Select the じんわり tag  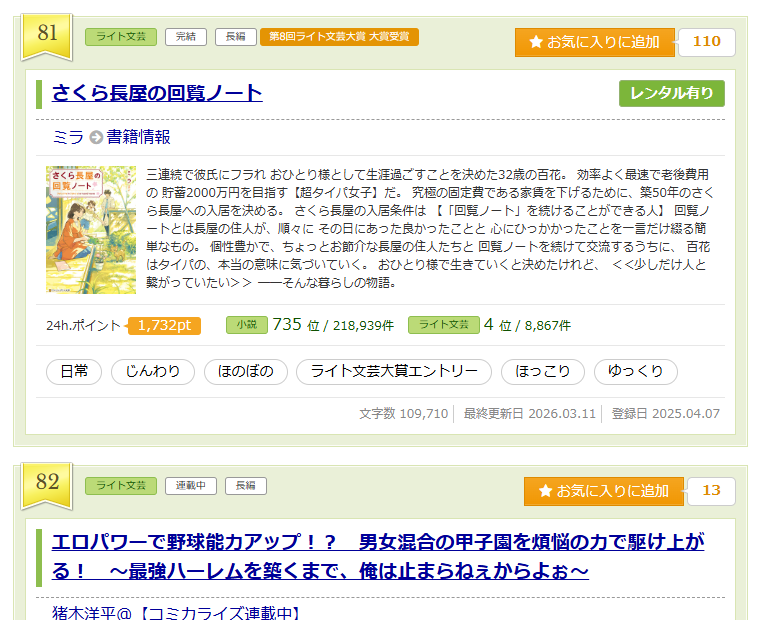(153, 372)
